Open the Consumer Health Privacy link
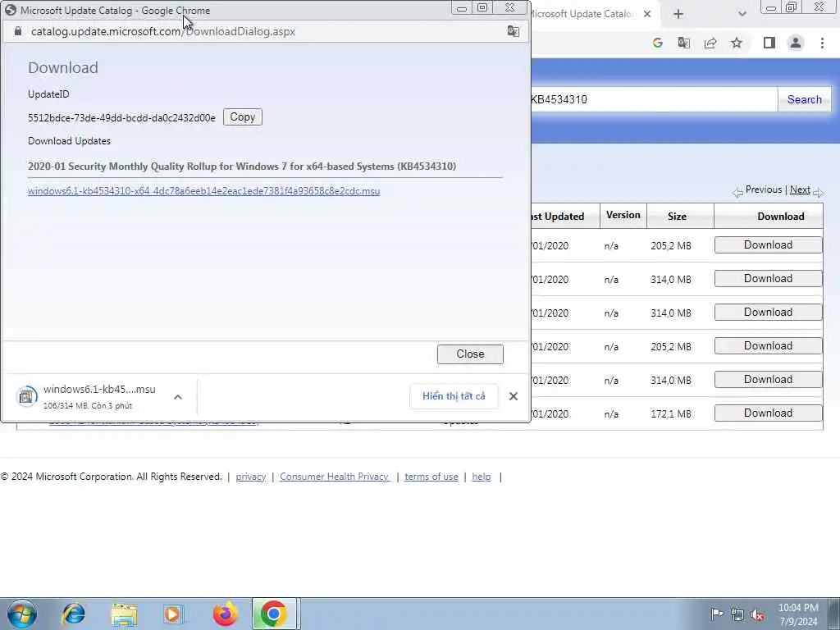The height and width of the screenshot is (630, 840). 335,477
